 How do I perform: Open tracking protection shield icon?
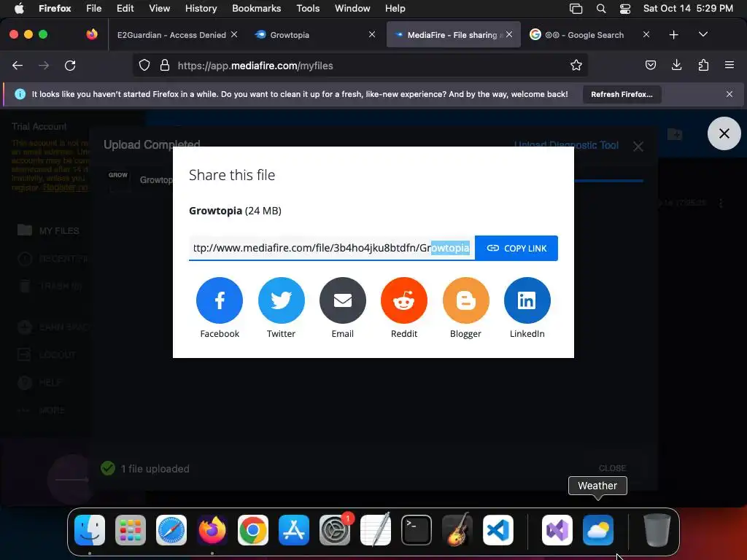click(x=144, y=65)
